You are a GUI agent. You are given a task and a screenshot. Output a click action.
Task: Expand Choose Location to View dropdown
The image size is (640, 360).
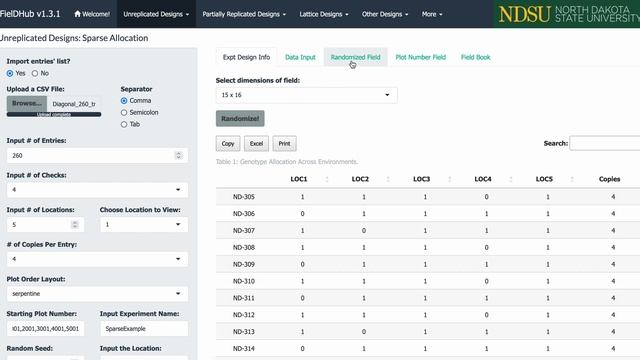click(x=144, y=224)
